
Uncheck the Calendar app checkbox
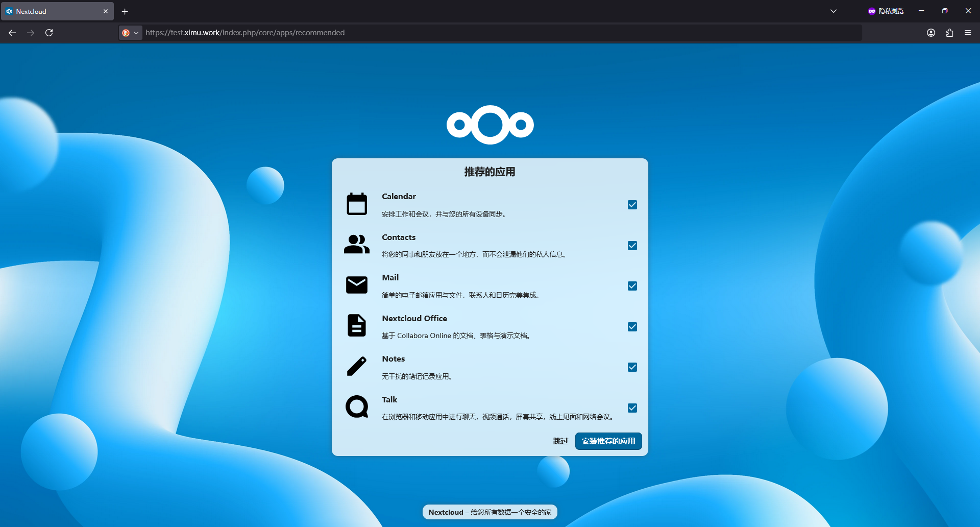(x=632, y=205)
